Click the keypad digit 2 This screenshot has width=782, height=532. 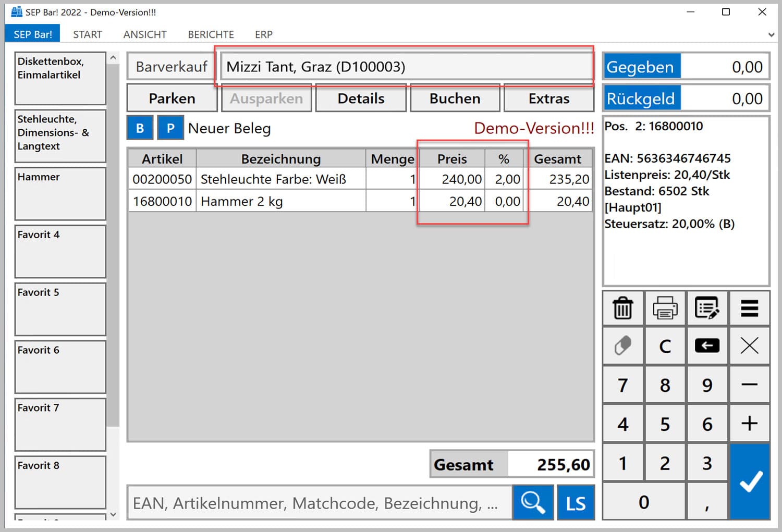pos(665,463)
